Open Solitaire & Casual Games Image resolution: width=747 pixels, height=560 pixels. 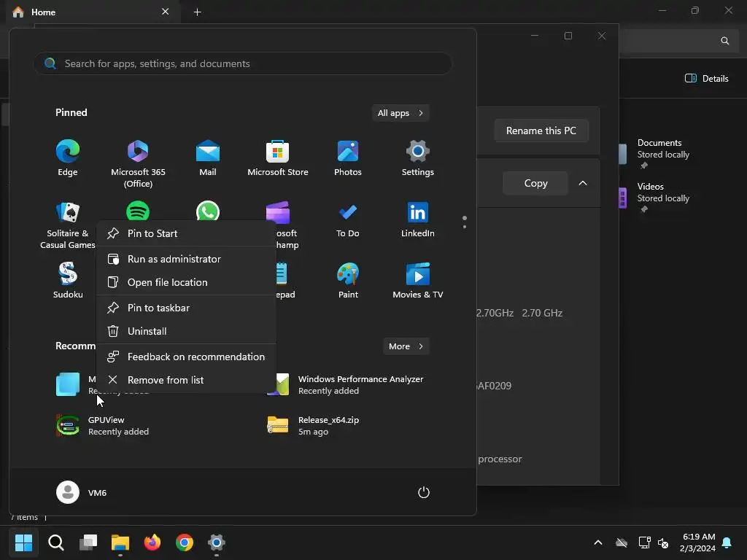click(x=68, y=225)
